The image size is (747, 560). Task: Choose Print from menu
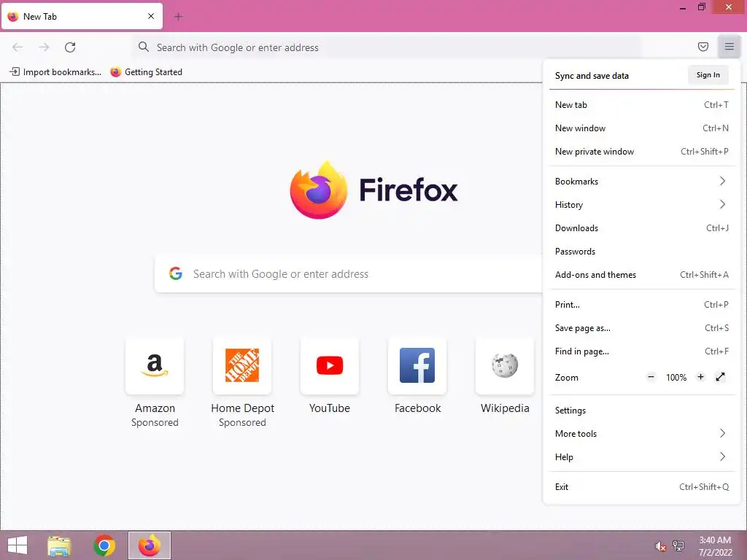tap(642, 305)
